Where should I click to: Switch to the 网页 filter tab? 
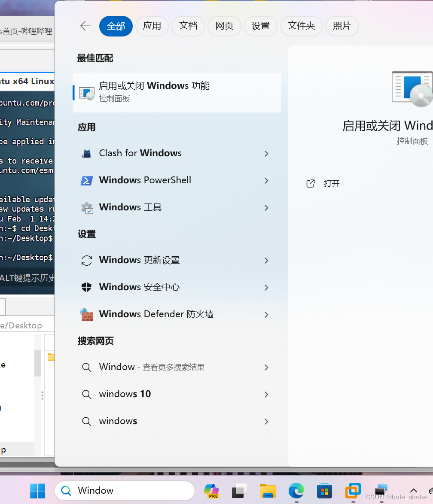pos(224,26)
